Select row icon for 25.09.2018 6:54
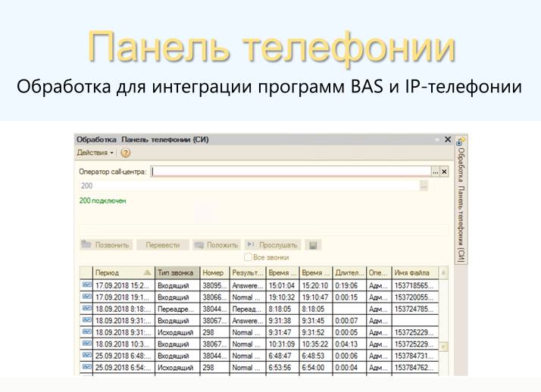Viewport: 541px width, 392px height. tap(87, 367)
